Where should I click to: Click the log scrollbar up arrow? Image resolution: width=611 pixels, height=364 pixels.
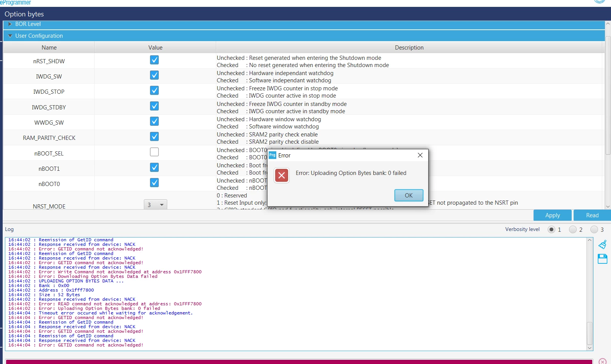click(x=590, y=240)
